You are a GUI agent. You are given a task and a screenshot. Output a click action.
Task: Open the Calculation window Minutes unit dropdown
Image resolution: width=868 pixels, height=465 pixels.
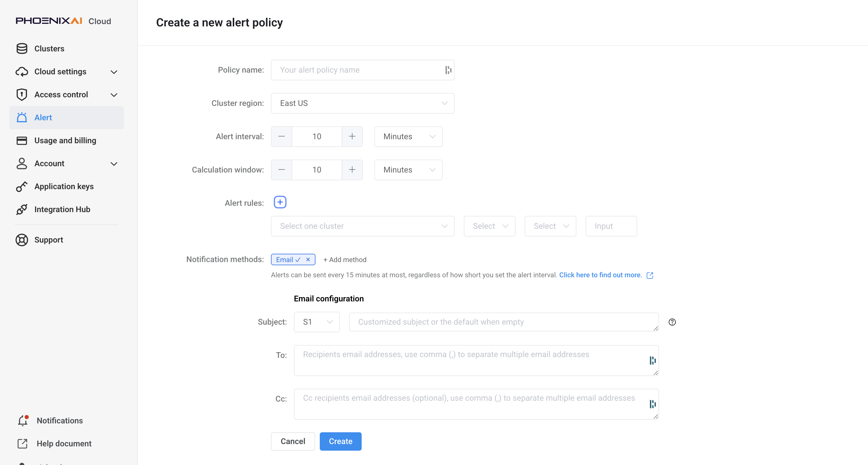tap(408, 169)
